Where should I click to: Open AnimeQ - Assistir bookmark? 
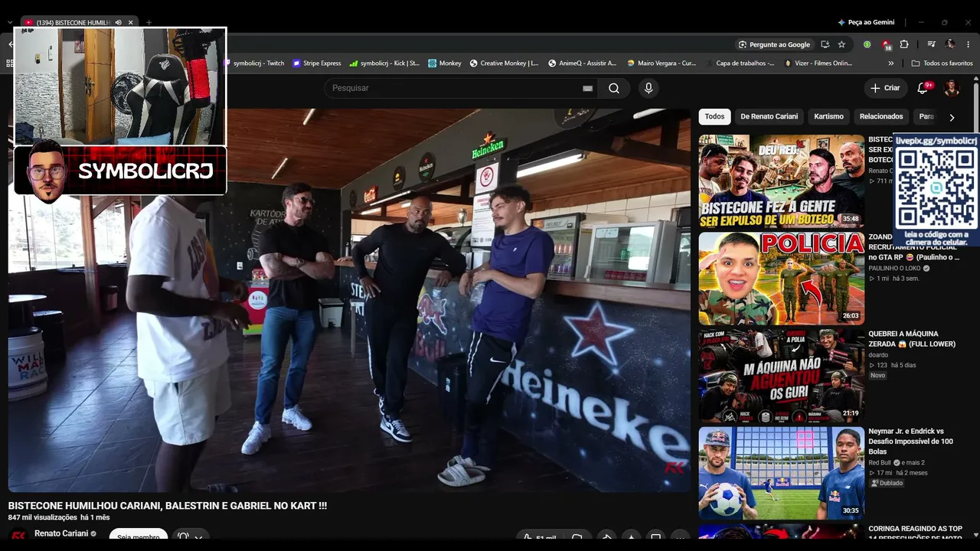click(583, 64)
